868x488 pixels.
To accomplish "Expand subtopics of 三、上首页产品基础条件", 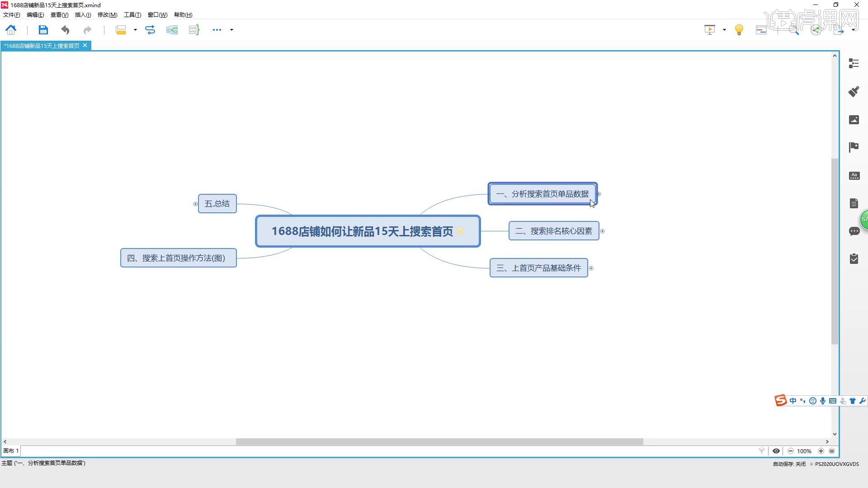I will tap(591, 268).
